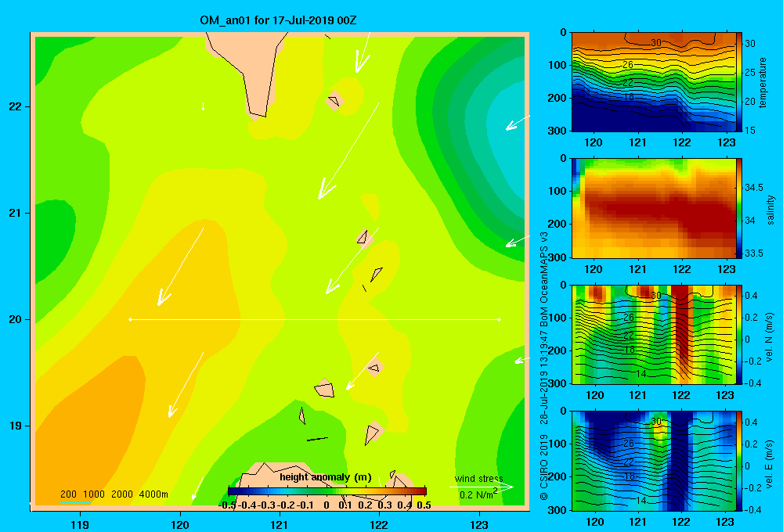Click the east endpoint of the transect line

click(500, 319)
